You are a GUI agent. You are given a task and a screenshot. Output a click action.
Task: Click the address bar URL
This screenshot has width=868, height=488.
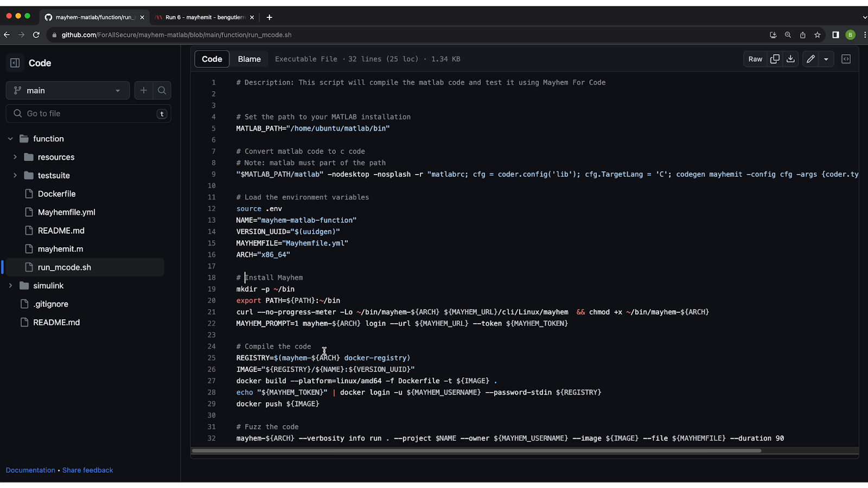pyautogui.click(x=176, y=35)
